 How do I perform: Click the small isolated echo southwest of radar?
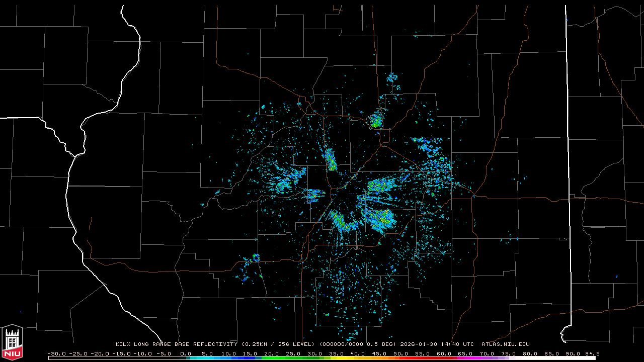click(256, 258)
